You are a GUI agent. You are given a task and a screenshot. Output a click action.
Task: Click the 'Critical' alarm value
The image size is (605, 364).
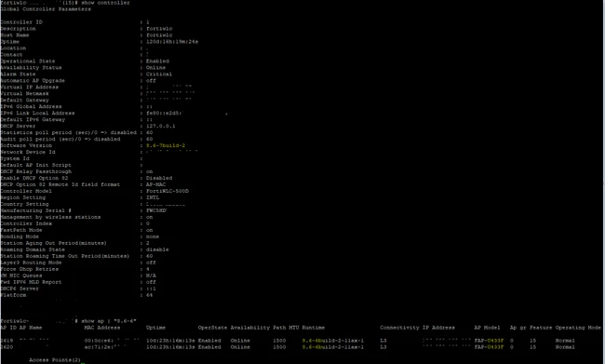159,74
